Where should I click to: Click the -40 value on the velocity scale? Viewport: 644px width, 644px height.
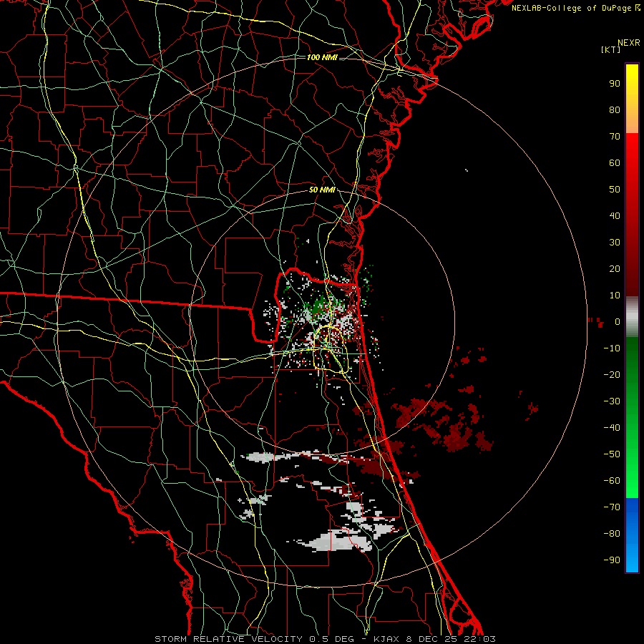coord(612,428)
